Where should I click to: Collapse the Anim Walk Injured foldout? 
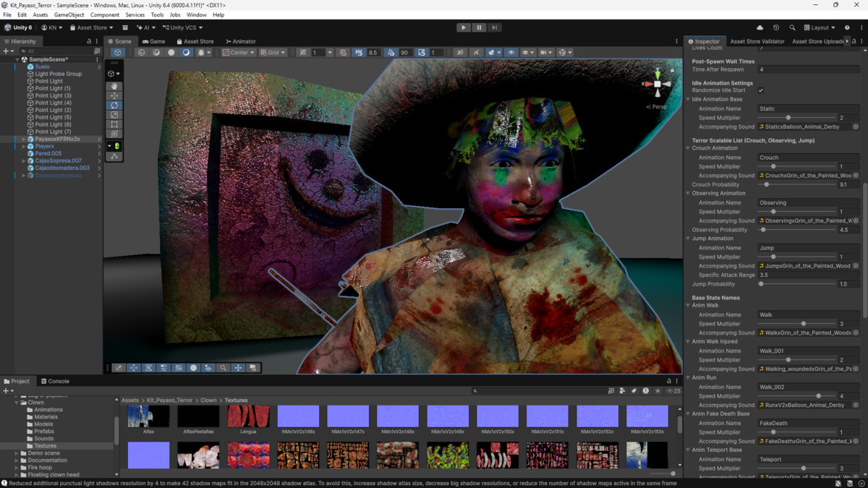pyautogui.click(x=689, y=341)
